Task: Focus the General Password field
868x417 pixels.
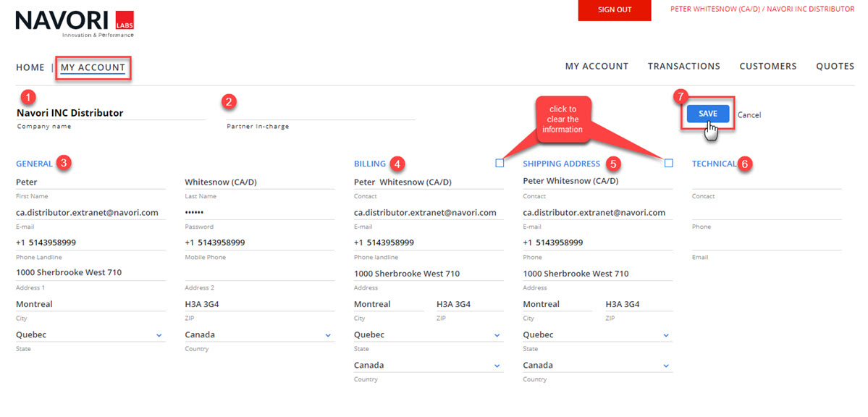Action: 259,213
